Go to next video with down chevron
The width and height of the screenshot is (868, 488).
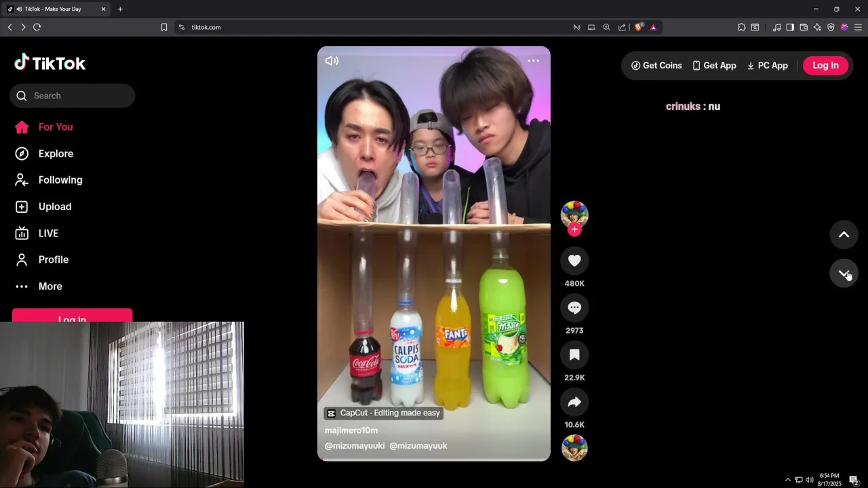844,273
